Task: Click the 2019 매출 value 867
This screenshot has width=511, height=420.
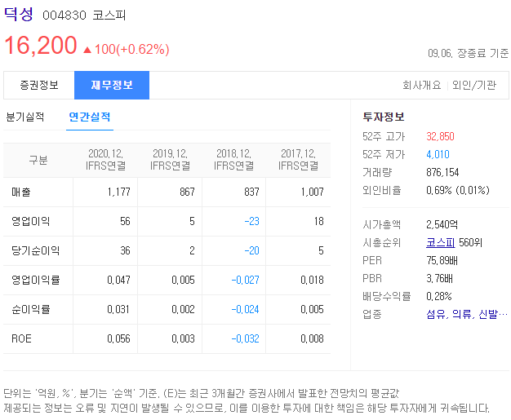Action: (x=187, y=192)
